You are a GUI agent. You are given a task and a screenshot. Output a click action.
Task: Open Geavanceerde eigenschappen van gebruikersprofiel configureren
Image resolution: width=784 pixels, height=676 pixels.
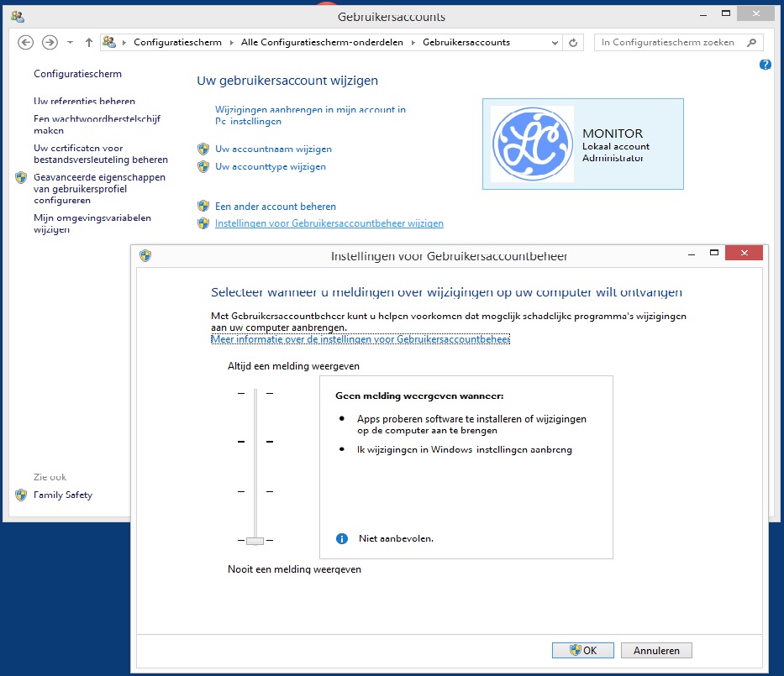coord(99,189)
